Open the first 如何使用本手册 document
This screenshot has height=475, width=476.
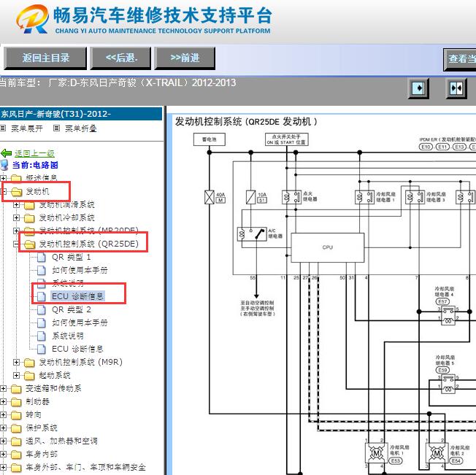[80, 270]
